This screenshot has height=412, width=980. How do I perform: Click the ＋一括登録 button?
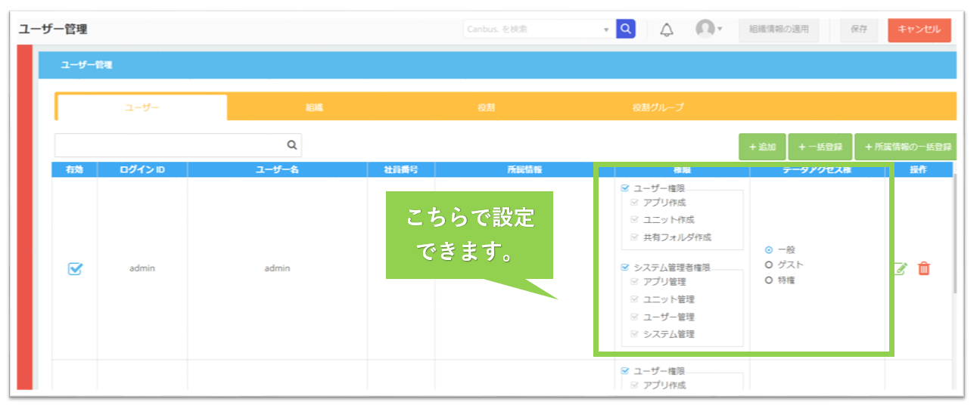click(820, 147)
